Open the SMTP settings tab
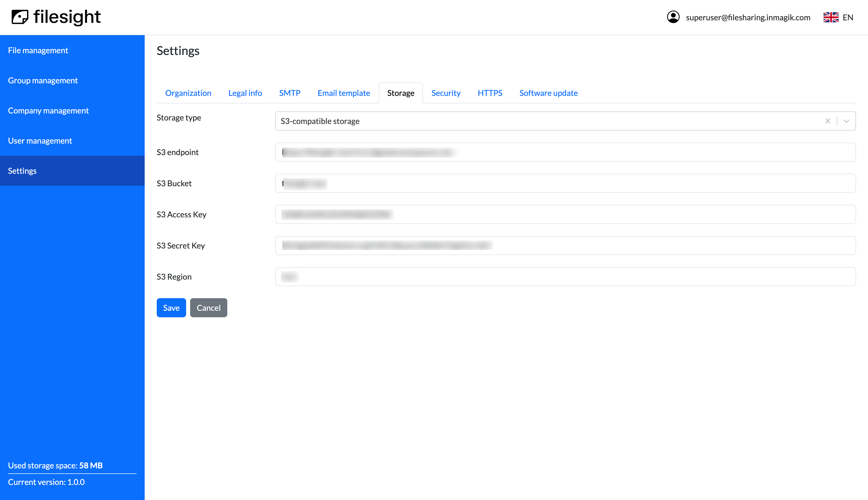868x500 pixels. click(289, 93)
